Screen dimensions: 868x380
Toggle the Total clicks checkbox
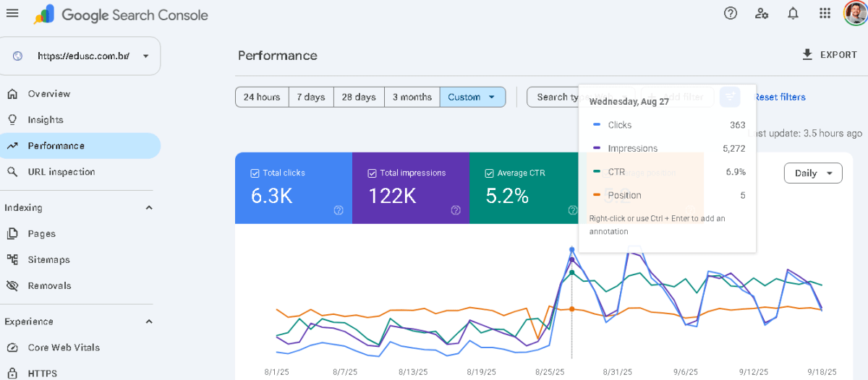tap(255, 173)
